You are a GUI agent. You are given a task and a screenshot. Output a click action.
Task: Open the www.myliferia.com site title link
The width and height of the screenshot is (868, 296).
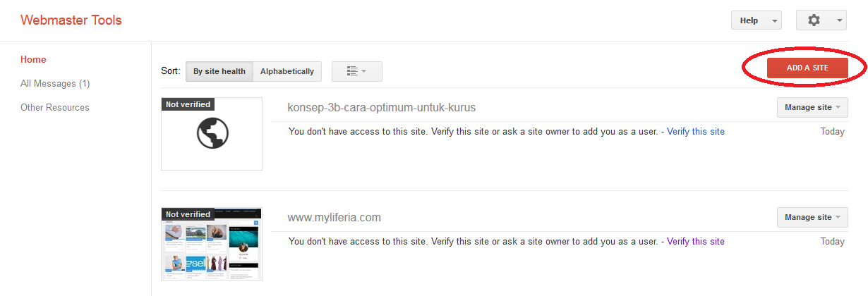tap(334, 218)
